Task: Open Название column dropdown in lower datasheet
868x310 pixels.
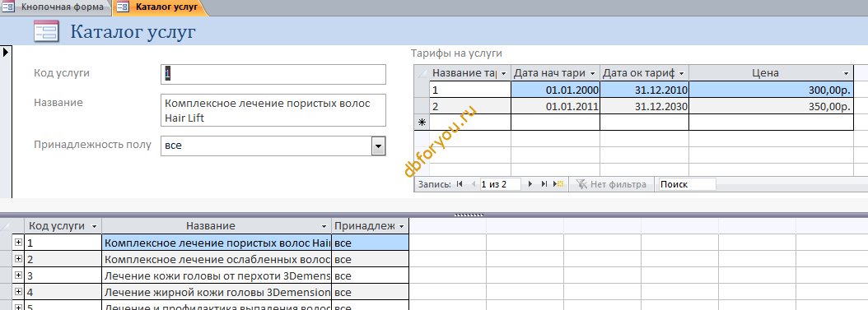Action: (324, 226)
